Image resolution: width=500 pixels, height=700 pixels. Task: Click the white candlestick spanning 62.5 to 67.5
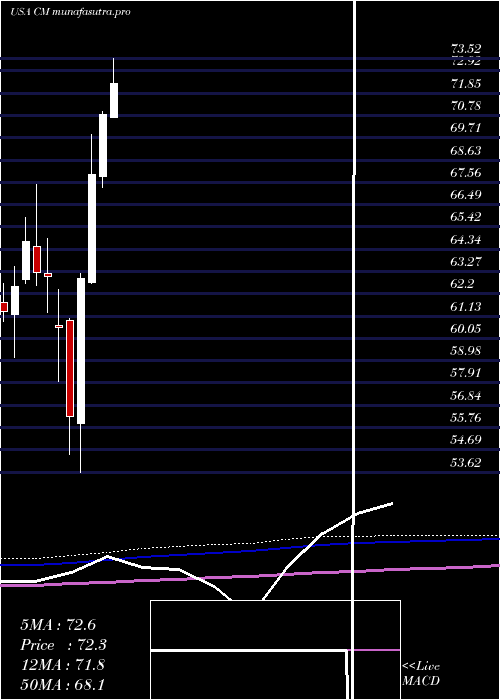92,229
